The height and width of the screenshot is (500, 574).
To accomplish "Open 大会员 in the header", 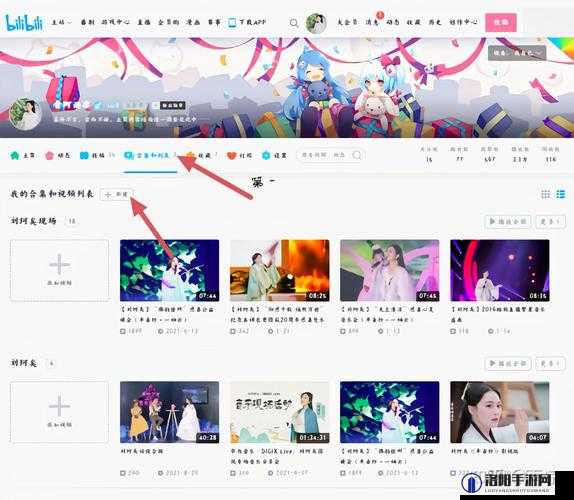I will (x=347, y=22).
